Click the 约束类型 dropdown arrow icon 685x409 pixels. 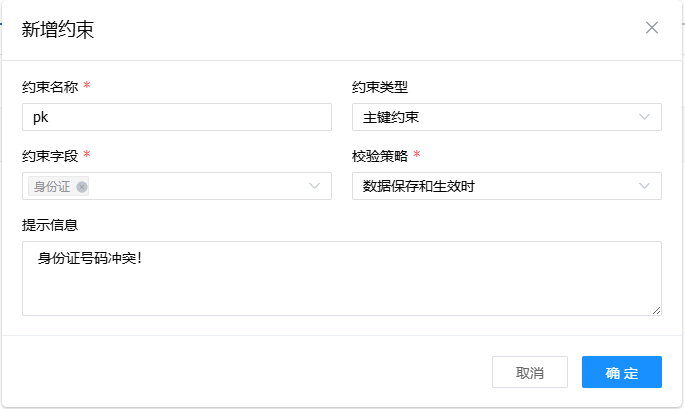click(x=645, y=117)
